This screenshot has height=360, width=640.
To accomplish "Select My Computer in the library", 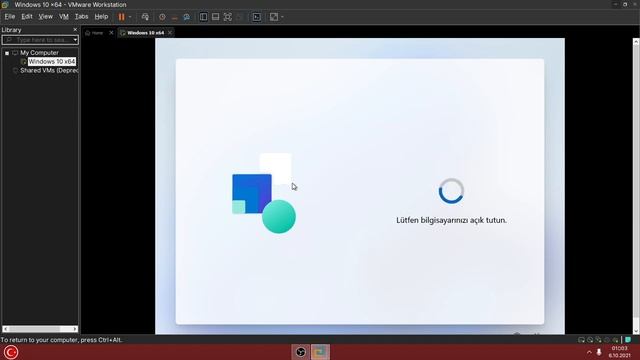I will 39,53.
